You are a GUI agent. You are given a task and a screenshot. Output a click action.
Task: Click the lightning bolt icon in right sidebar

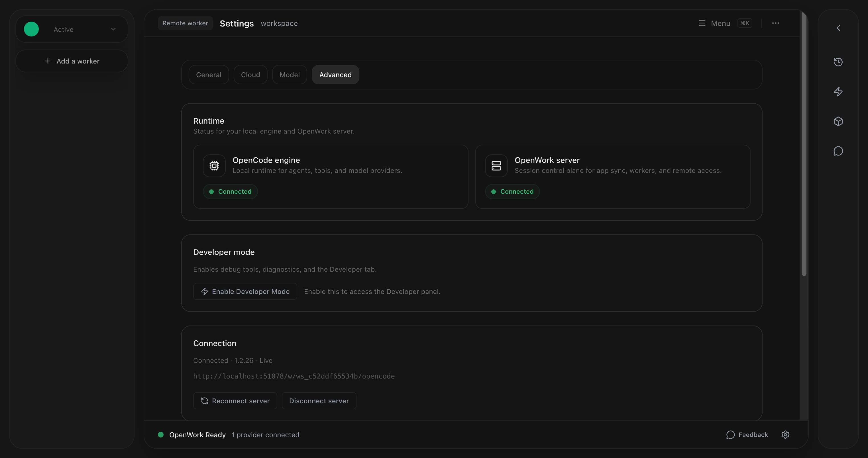pos(838,92)
